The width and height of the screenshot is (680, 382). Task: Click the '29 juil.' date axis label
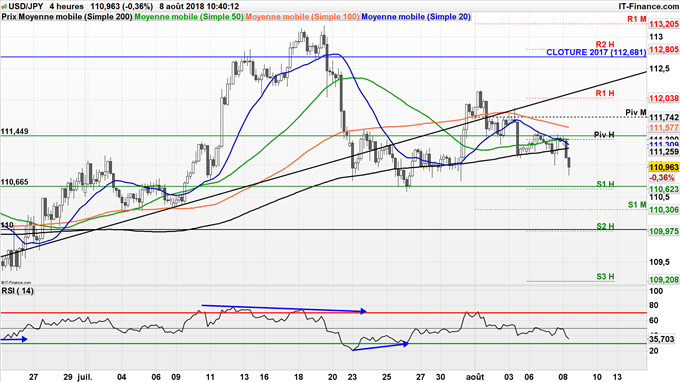(x=78, y=377)
